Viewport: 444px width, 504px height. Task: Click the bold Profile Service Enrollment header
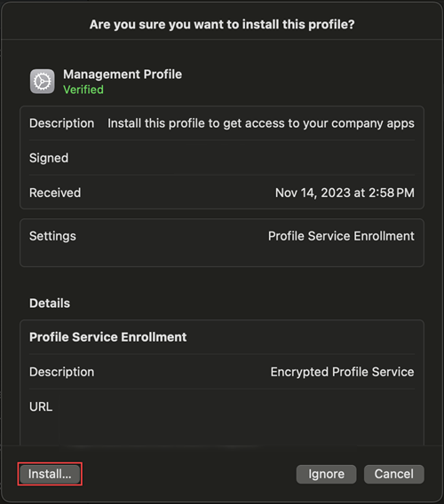[x=107, y=337]
